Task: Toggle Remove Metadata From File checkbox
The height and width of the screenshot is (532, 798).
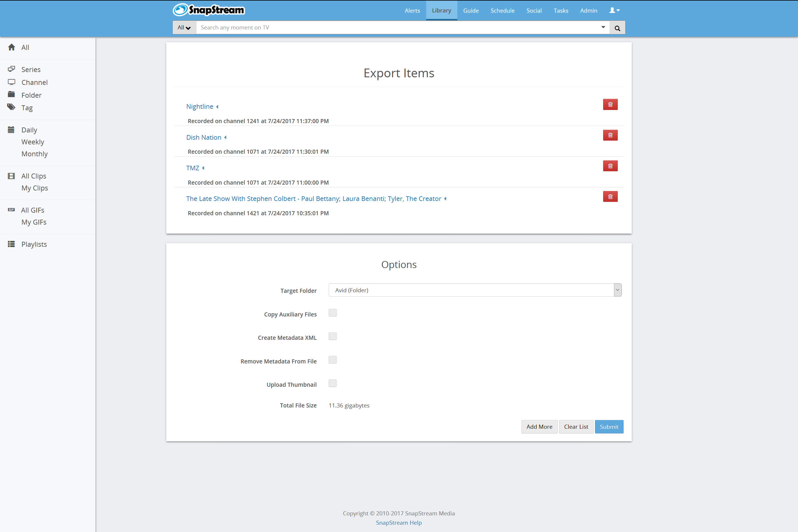Action: pos(332,360)
